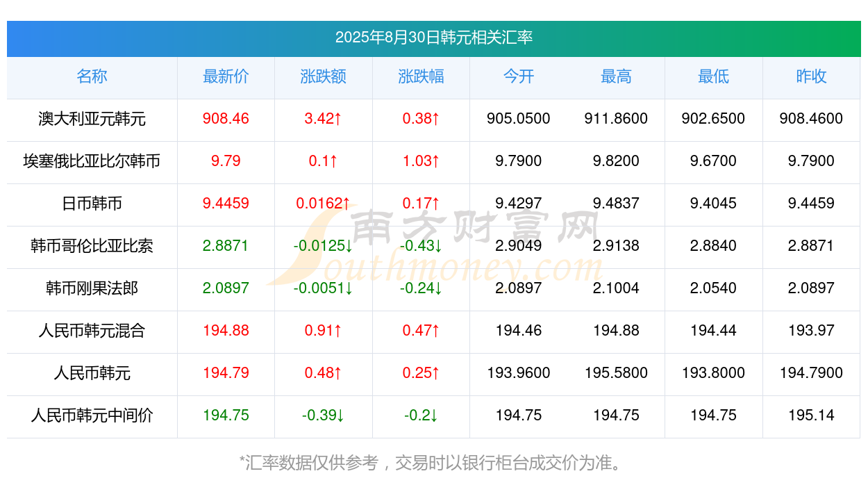Click the 澳大利亚元韩元 row name
This screenshot has width=868, height=485.
coord(92,119)
